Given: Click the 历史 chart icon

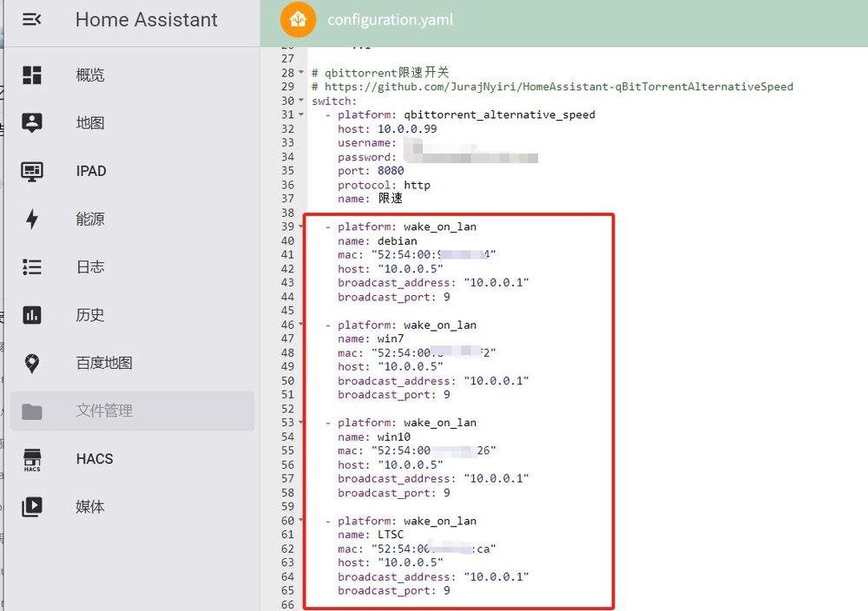Looking at the screenshot, I should (32, 315).
